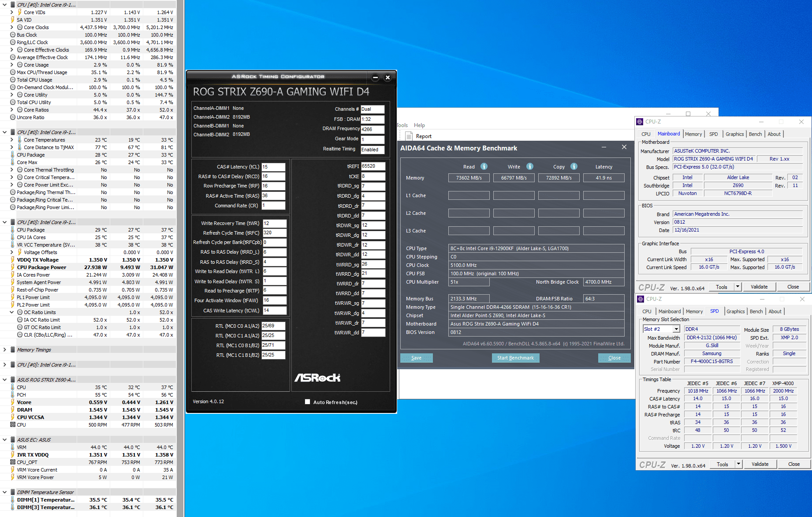Click the Bus Clock sensor icon
The width and height of the screenshot is (812, 517).
[x=13, y=35]
